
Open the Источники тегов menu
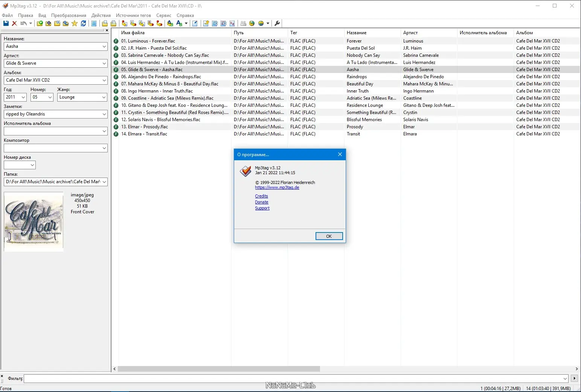pyautogui.click(x=133, y=15)
